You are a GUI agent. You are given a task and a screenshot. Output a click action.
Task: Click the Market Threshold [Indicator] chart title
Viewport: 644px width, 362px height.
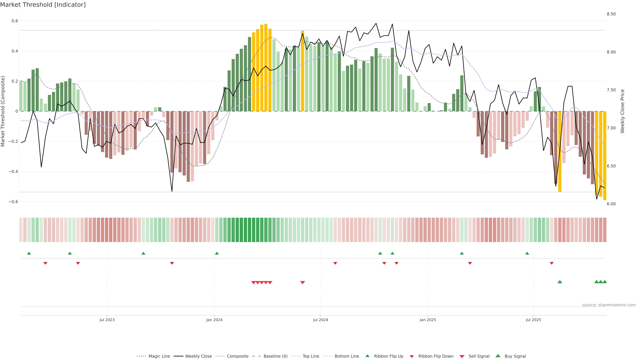click(43, 5)
